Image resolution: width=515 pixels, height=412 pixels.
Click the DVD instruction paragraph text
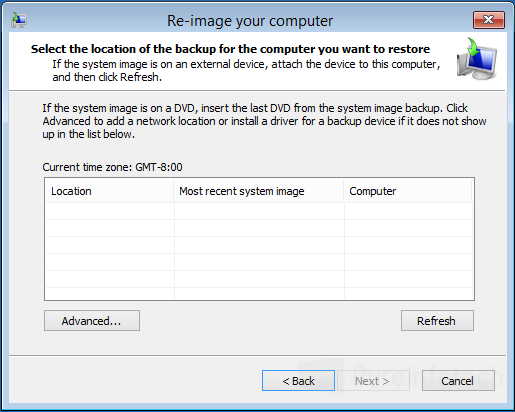click(264, 121)
